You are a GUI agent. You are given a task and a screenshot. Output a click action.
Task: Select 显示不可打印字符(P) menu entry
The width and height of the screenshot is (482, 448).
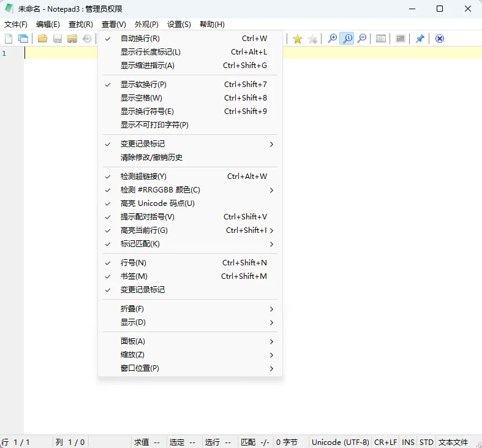tap(190, 125)
